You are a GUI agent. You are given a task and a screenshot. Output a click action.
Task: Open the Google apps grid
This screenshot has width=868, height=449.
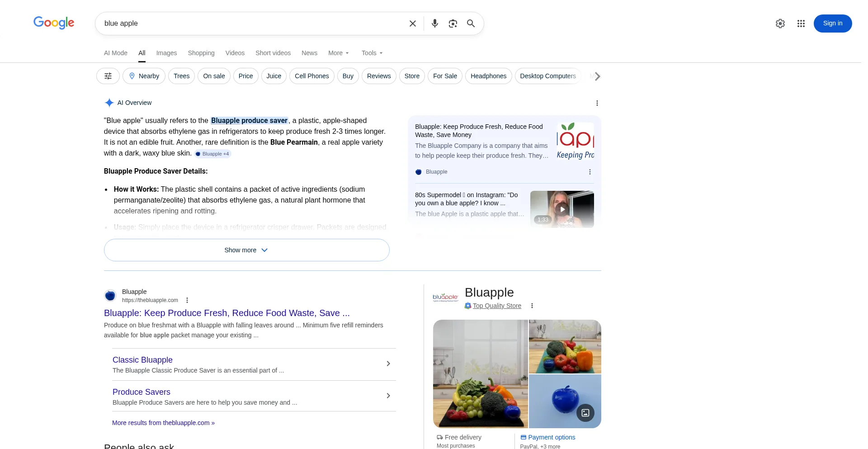[801, 24]
